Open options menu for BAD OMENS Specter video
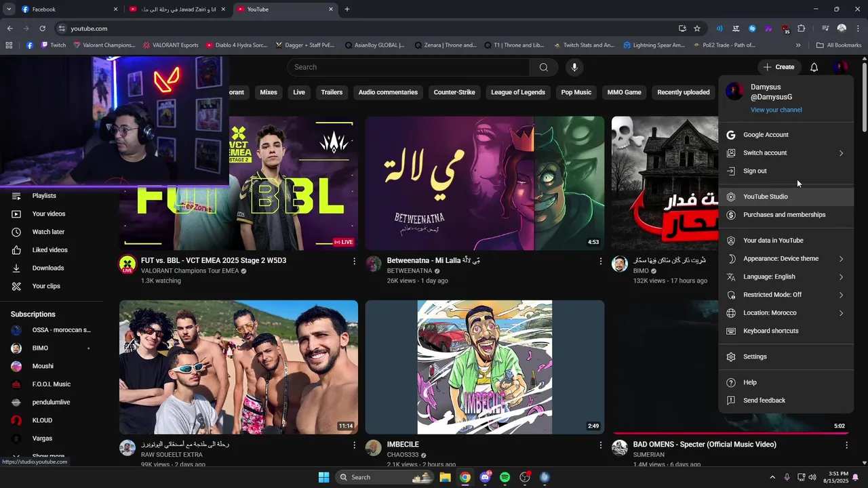 click(846, 445)
